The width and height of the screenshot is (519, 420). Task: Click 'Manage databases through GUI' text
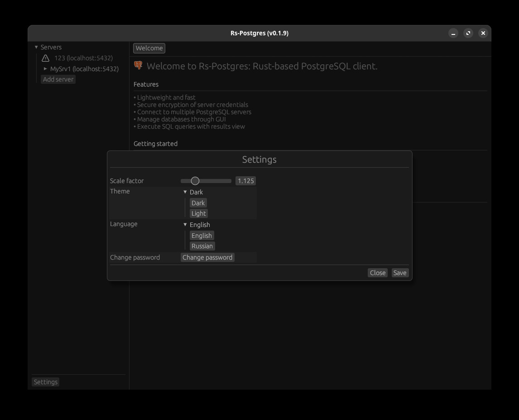[x=182, y=119]
